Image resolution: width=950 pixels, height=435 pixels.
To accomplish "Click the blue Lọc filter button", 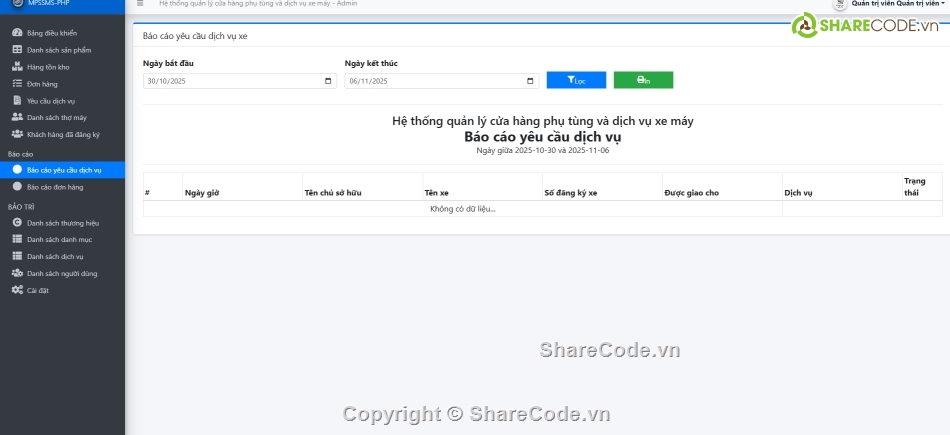I will click(x=576, y=80).
